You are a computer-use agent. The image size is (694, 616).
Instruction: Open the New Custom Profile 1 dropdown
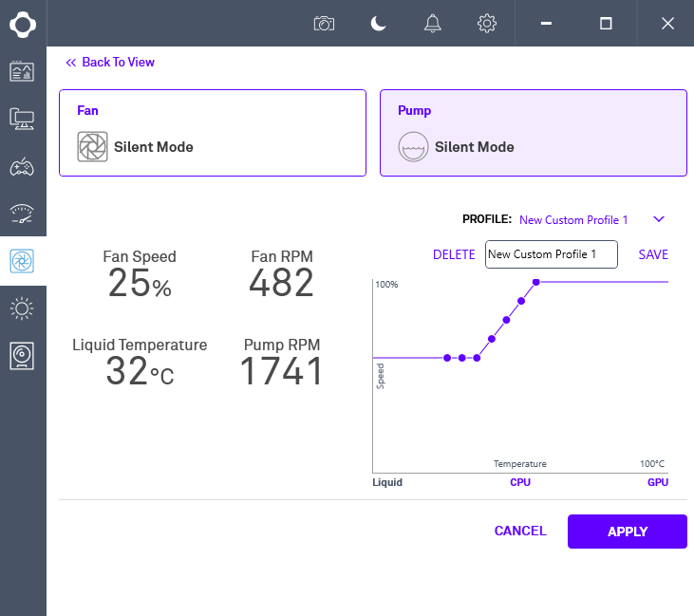[573, 220]
